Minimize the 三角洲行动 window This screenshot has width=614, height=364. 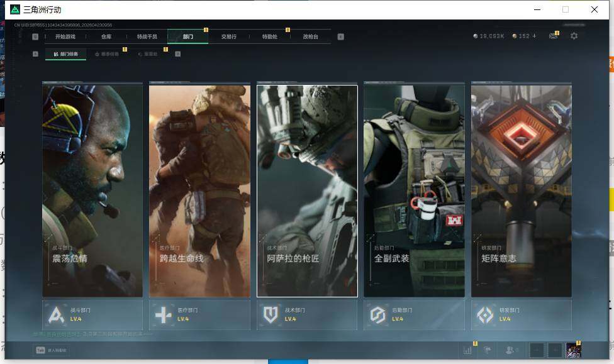(537, 9)
